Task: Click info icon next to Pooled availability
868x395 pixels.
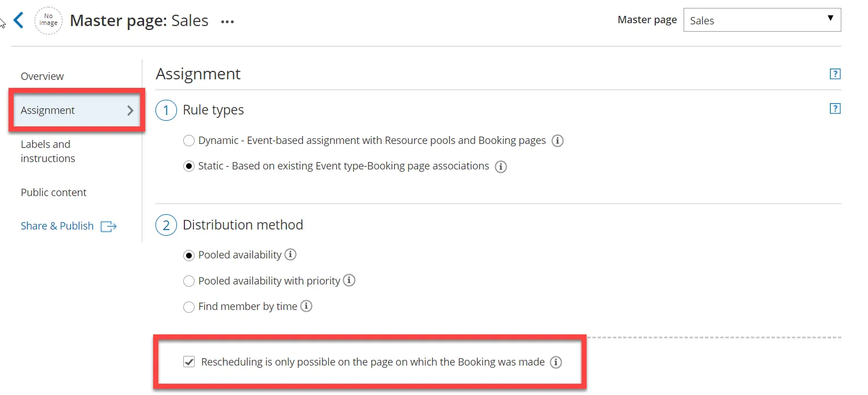Action: 290,254
